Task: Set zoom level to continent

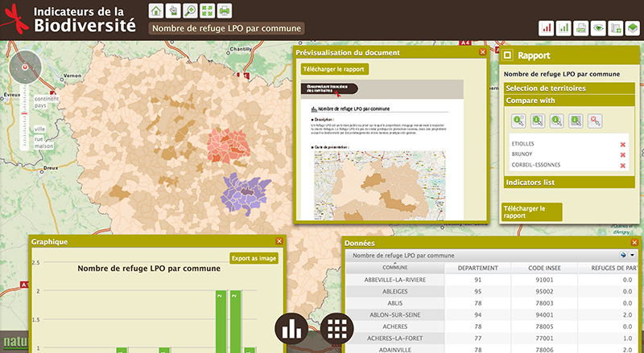Action: pos(47,99)
